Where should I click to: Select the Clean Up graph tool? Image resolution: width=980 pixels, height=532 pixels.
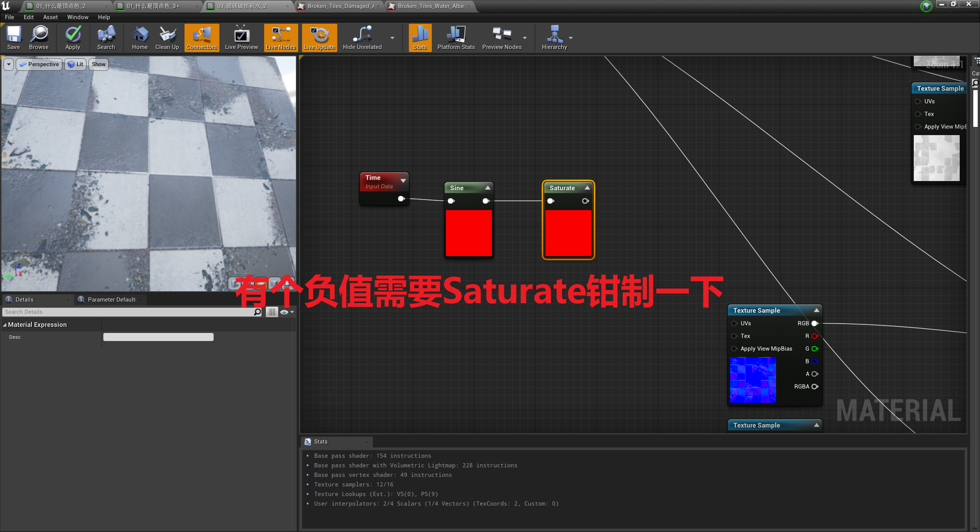pos(167,38)
